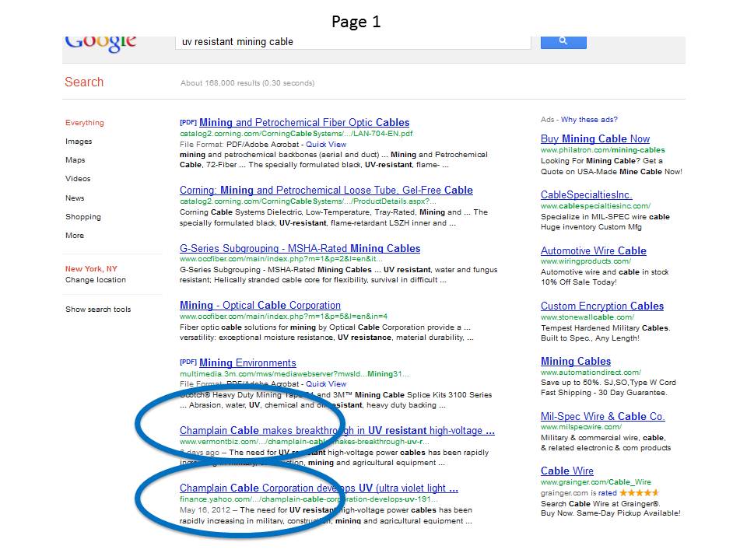Click the www.automationdirect.com/ URL

point(591,373)
